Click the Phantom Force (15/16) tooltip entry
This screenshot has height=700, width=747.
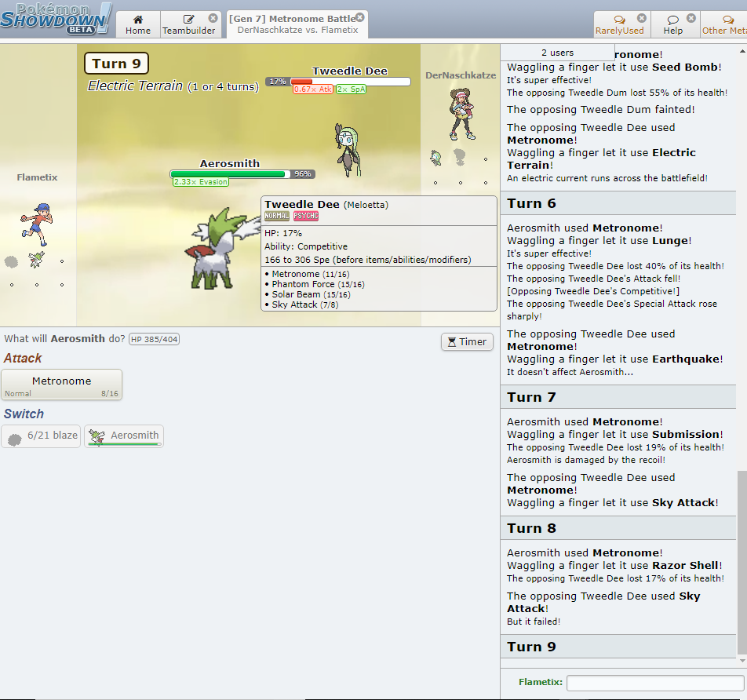point(318,284)
